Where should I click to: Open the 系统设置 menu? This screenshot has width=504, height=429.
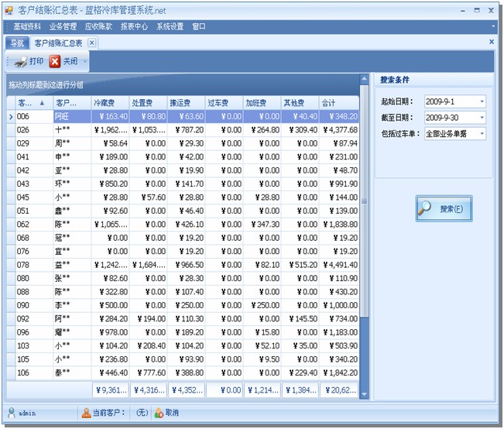(170, 26)
